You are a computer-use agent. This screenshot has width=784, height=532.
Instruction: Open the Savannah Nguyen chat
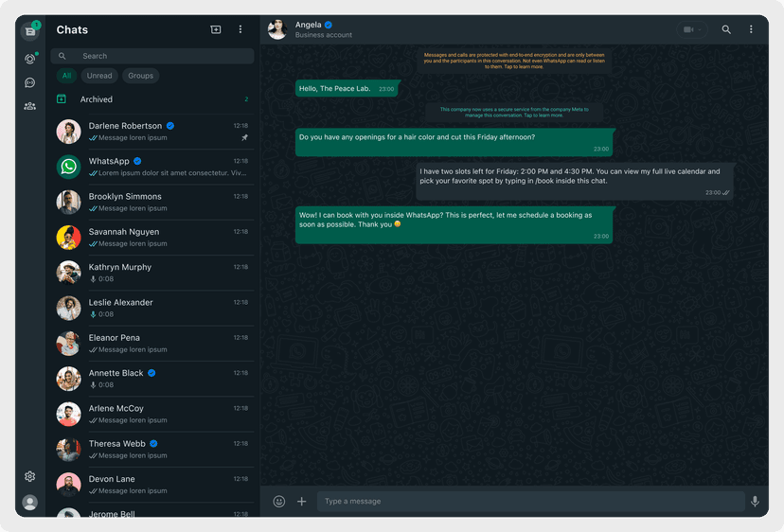152,238
